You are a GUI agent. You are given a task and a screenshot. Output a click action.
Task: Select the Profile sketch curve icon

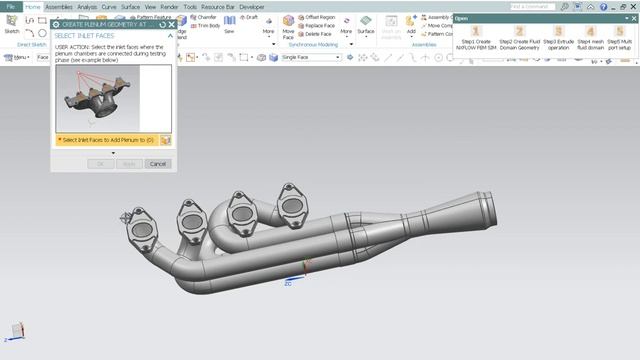click(29, 20)
